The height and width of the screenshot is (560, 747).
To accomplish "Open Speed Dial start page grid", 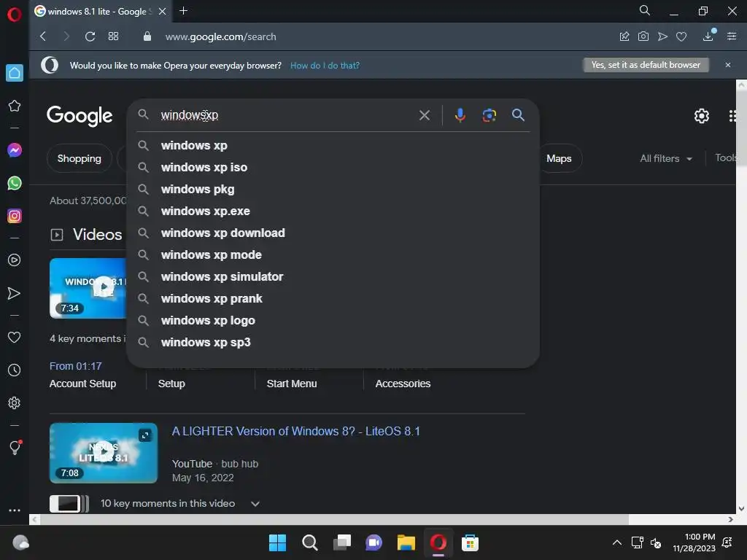I will 113,36.
